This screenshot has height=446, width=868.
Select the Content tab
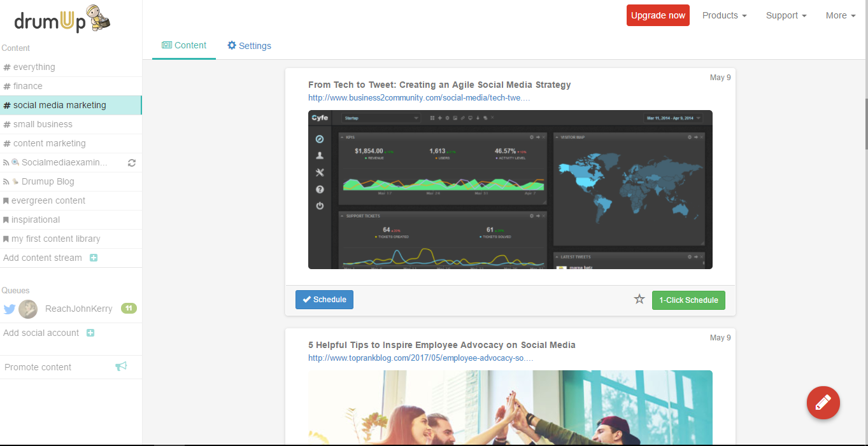tap(184, 45)
